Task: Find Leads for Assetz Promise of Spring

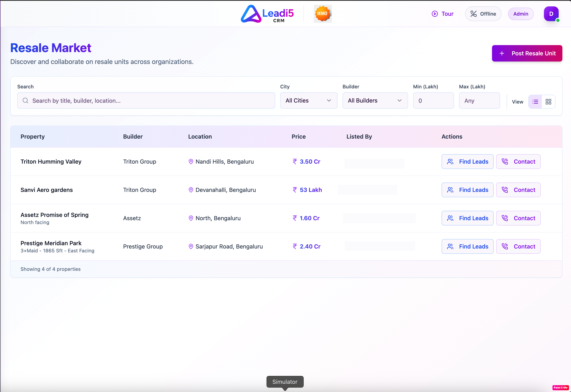Action: pyautogui.click(x=468, y=218)
